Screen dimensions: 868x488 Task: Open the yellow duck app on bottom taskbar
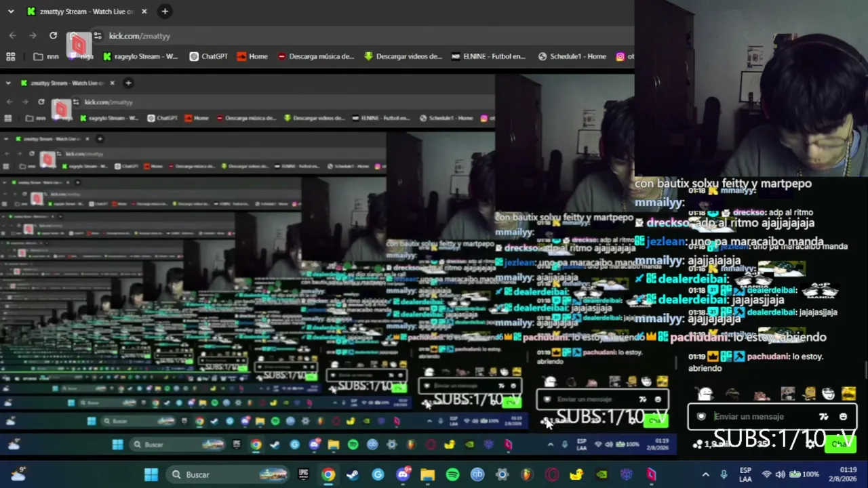coord(576,474)
